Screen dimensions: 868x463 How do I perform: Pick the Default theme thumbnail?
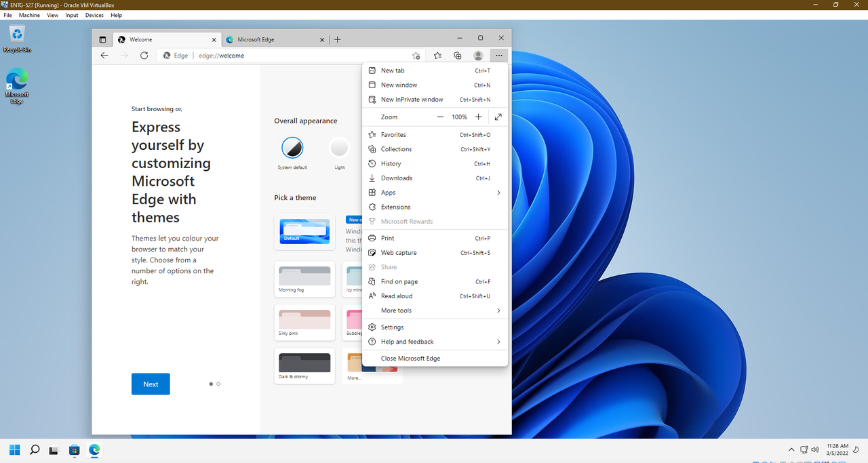pos(304,231)
